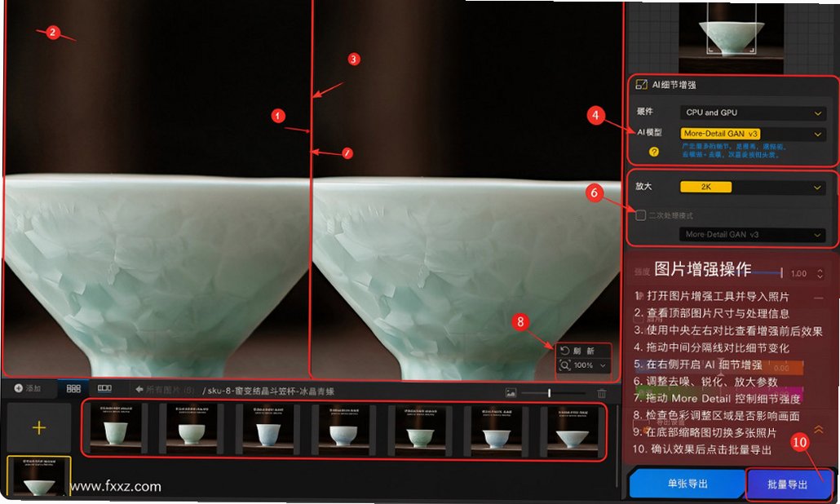The image size is (840, 504).
Task: Select the yellow-outlined current image thumbnail
Action: (x=38, y=476)
